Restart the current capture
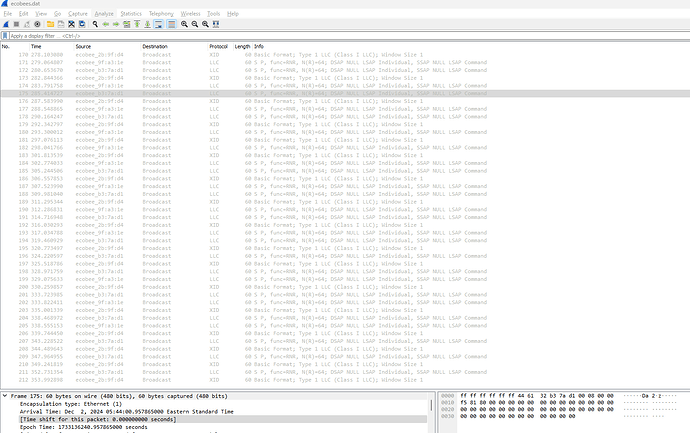The image size is (690, 433). tap(27, 24)
